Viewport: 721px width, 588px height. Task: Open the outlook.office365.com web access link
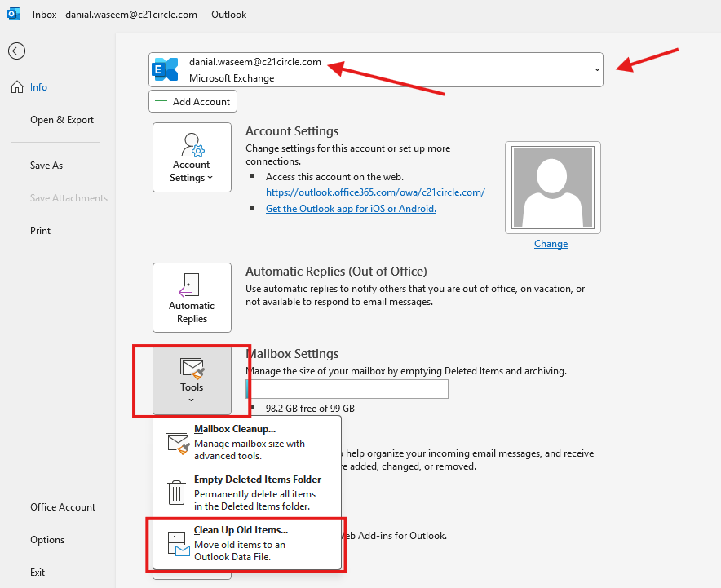coord(375,192)
